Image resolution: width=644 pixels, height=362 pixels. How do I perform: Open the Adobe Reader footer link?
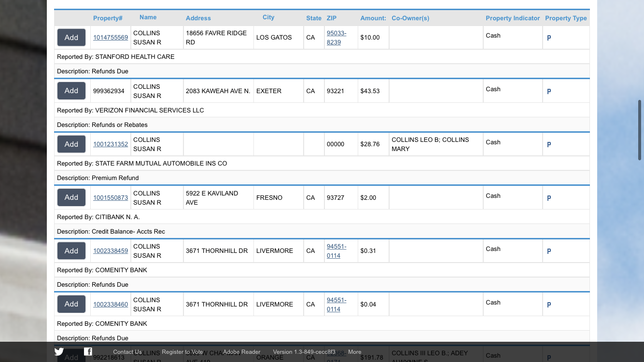(x=241, y=352)
